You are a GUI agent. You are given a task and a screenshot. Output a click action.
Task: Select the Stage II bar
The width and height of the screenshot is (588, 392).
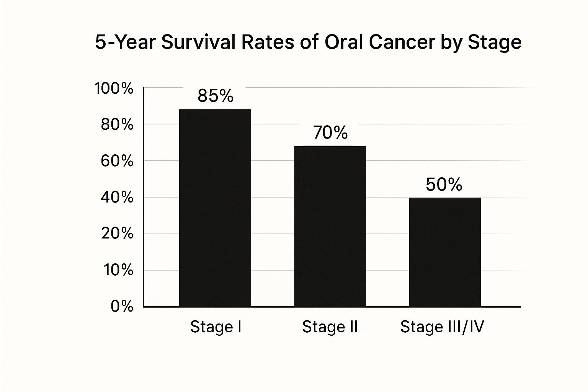click(x=330, y=226)
